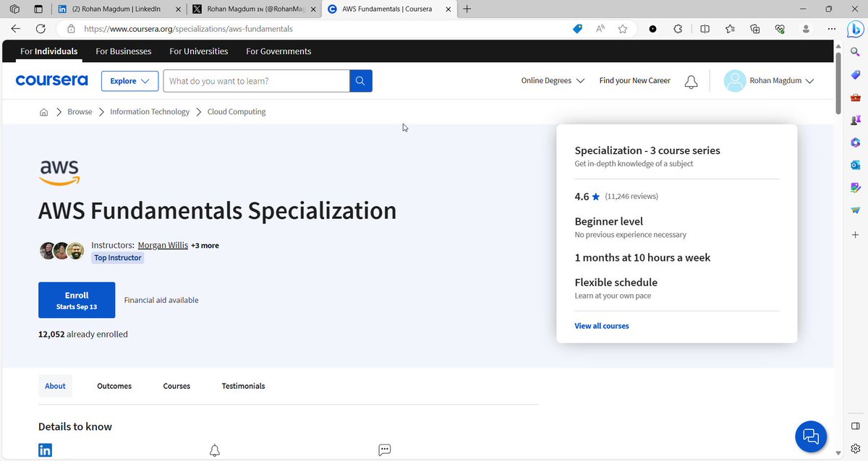
Task: Reload the Coursera page
Action: tap(41, 29)
